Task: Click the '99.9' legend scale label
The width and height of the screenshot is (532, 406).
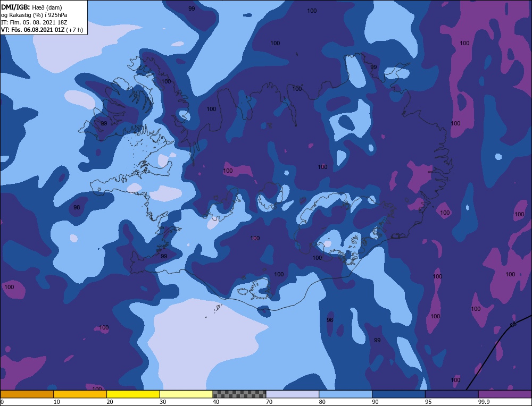Action: [x=484, y=402]
